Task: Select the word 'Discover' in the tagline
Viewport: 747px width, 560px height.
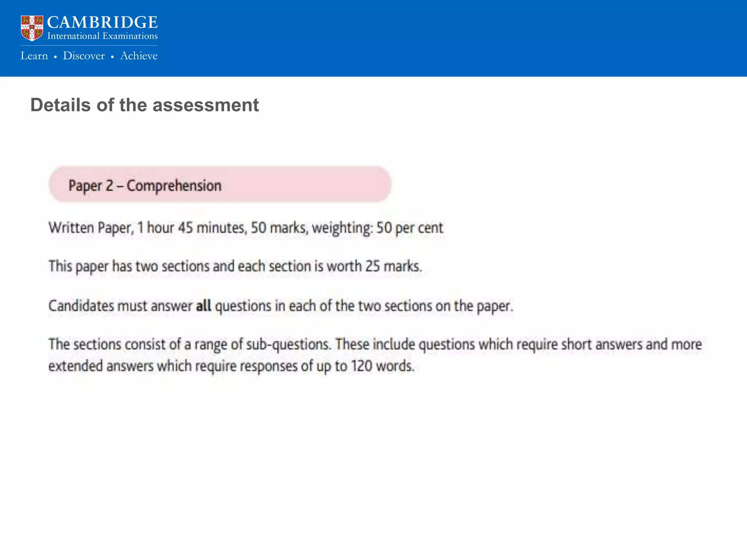Action: click(x=84, y=56)
